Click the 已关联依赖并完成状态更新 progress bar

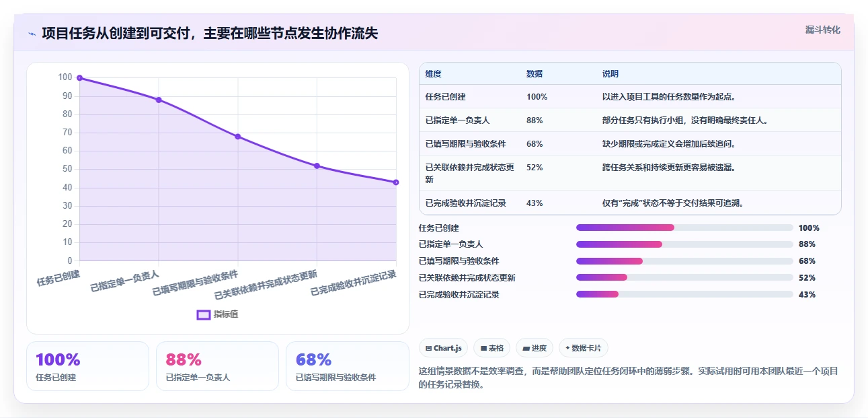[x=684, y=277]
